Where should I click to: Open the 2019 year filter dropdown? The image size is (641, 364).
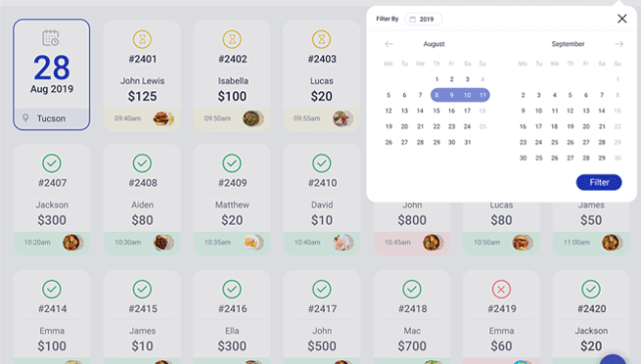(423, 20)
